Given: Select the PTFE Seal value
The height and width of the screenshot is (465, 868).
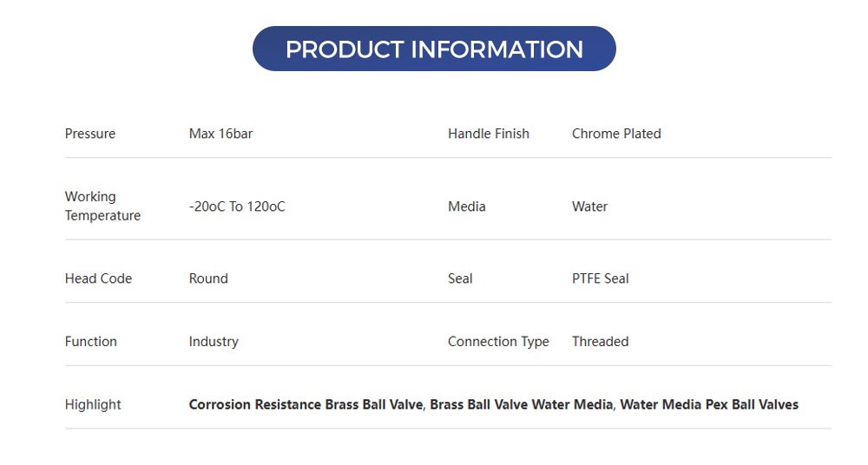Looking at the screenshot, I should coord(601,278).
